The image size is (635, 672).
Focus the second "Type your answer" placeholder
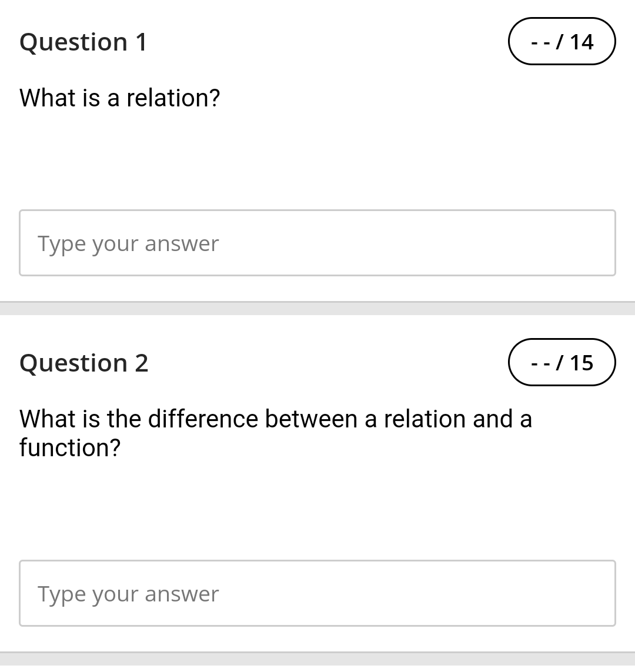[128, 594]
